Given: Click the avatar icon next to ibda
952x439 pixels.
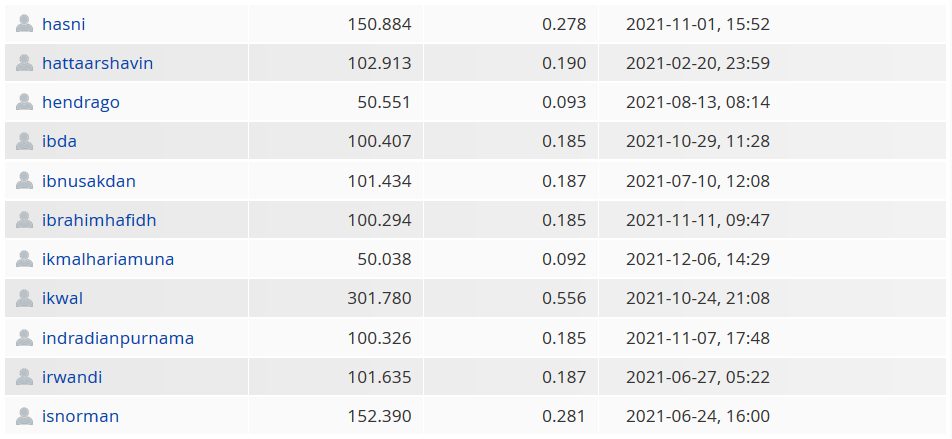Looking at the screenshot, I should (x=24, y=141).
